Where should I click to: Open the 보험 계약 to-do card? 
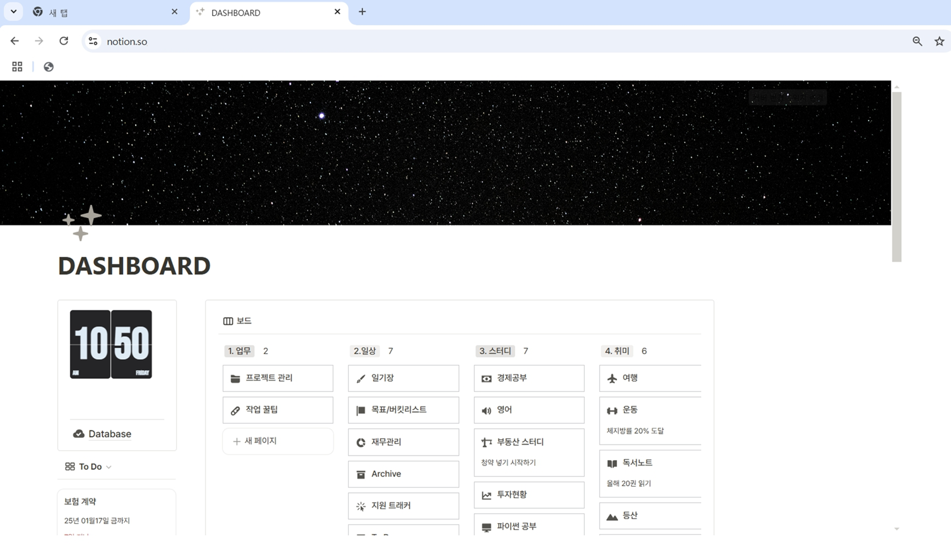[x=116, y=512]
